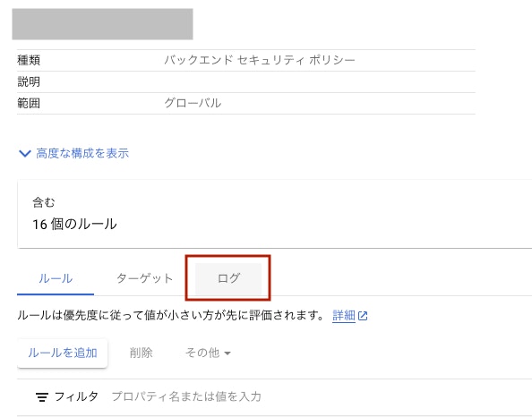This screenshot has height=417, width=532.
Task: Click the ルールを追加 button
Action: 63,353
